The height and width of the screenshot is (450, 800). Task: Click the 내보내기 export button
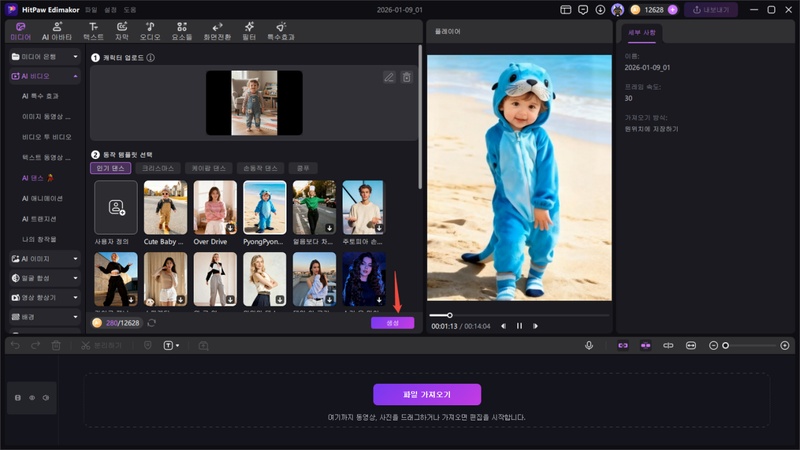(x=711, y=10)
